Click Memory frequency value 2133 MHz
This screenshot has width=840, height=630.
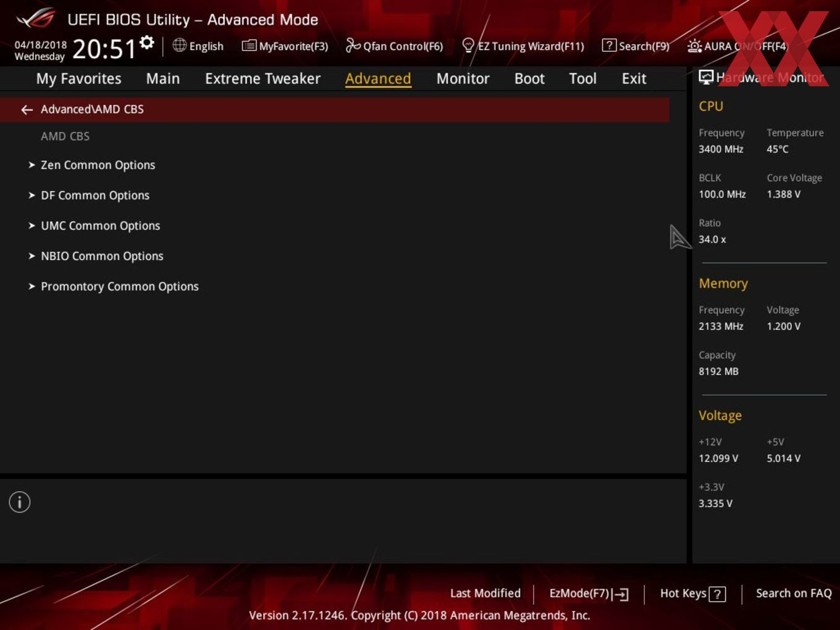point(721,326)
